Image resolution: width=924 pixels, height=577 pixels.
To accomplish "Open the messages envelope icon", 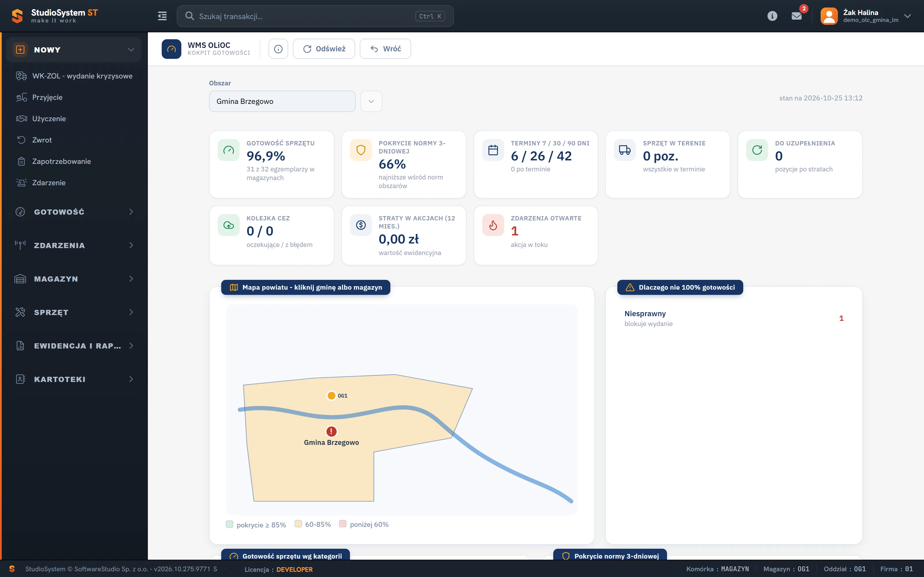I will [796, 16].
